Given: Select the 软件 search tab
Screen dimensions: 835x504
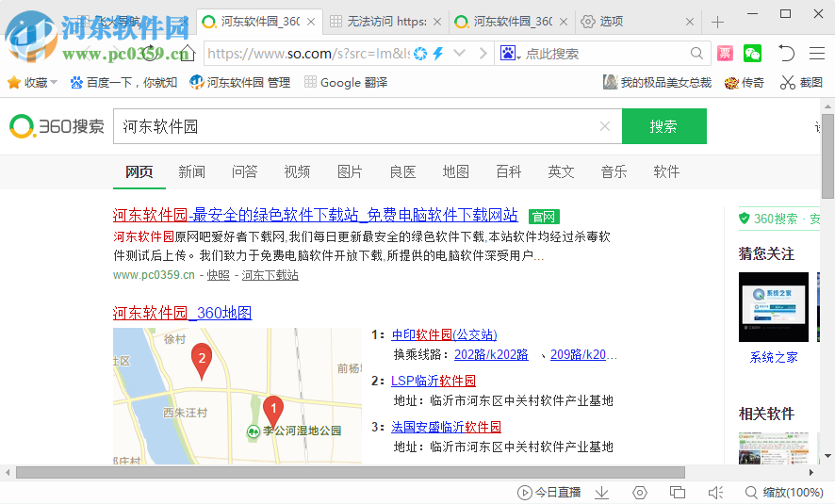Looking at the screenshot, I should click(666, 171).
